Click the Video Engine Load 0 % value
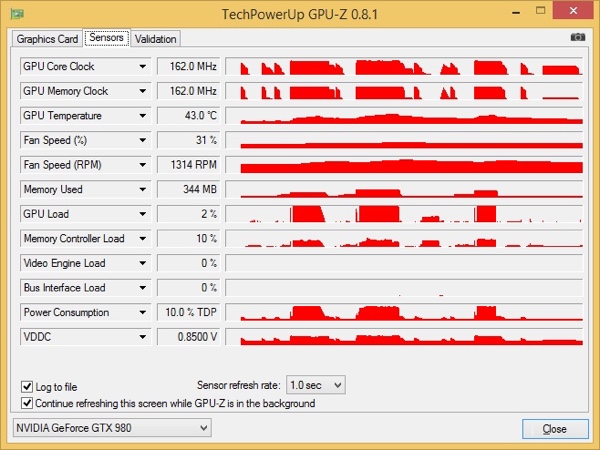The image size is (600, 450). pos(189,263)
